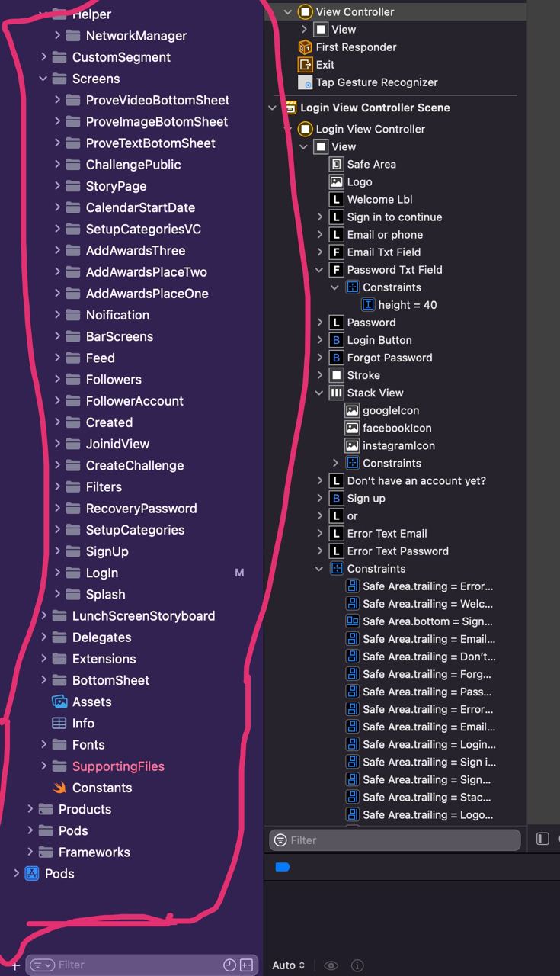Viewport: 560px width, 976px height.
Task: Click the Login View Controller yellow icon
Action: [306, 129]
